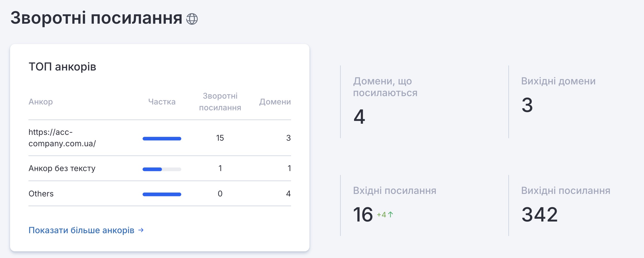Click the Домени column header
644x258 pixels.
[x=275, y=102]
